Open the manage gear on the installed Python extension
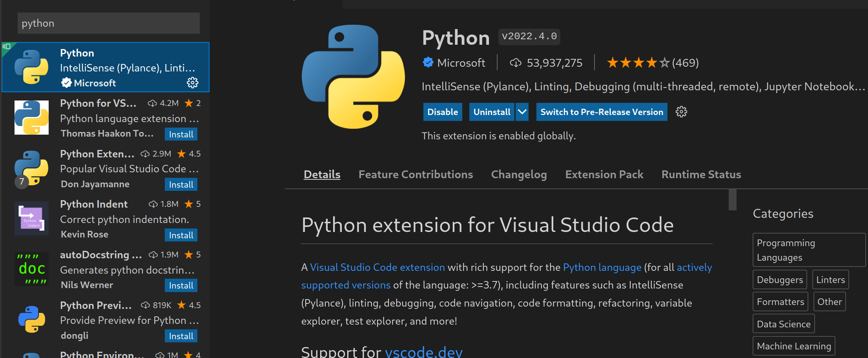 click(x=192, y=83)
